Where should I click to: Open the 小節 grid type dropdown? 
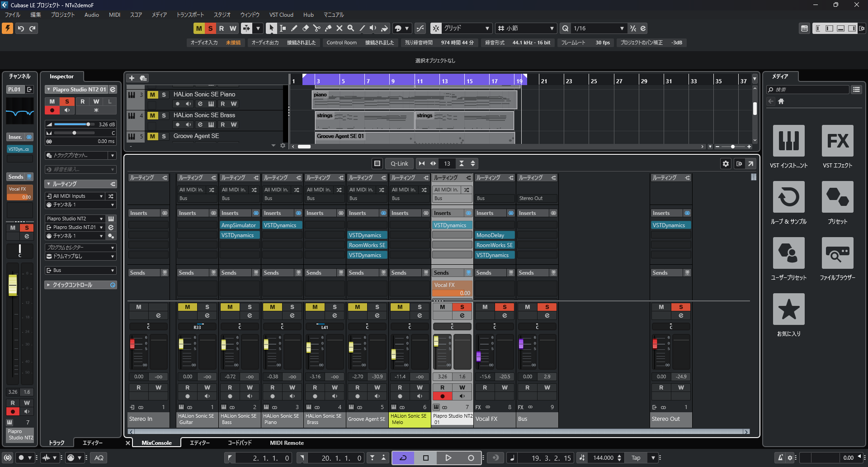[x=526, y=29]
